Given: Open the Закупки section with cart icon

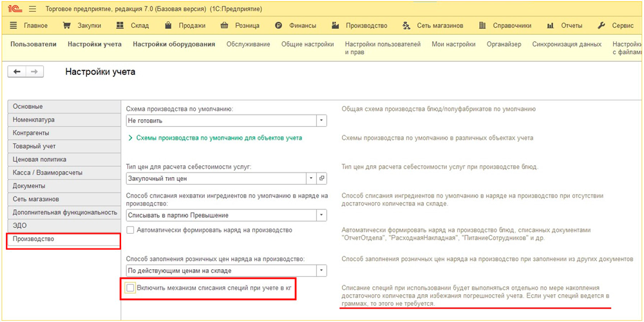Looking at the screenshot, I should (x=82, y=26).
